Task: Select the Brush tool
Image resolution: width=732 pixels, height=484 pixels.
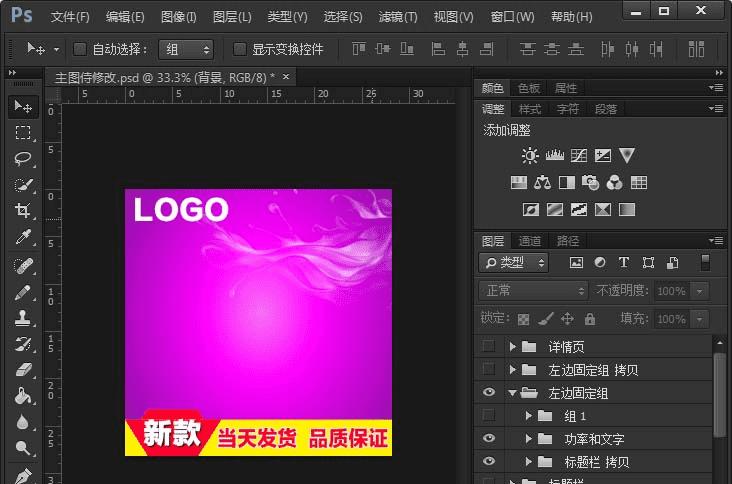Action: tap(22, 293)
